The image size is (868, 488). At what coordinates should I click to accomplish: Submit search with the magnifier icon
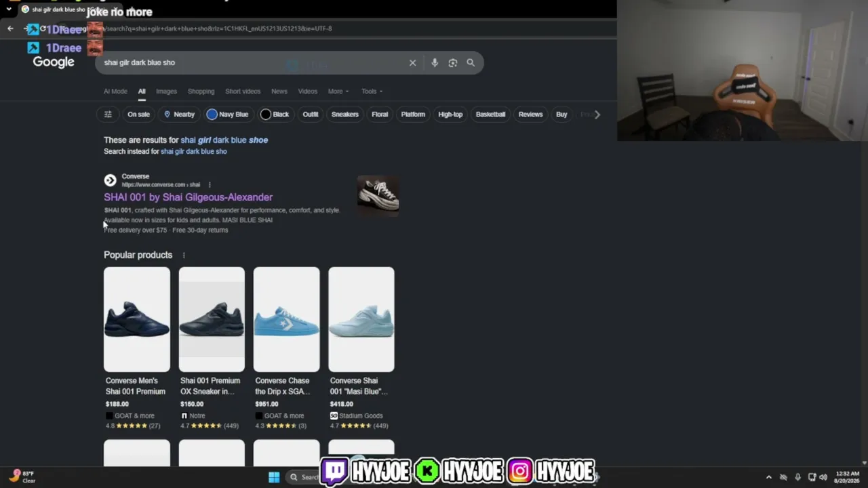coord(471,62)
